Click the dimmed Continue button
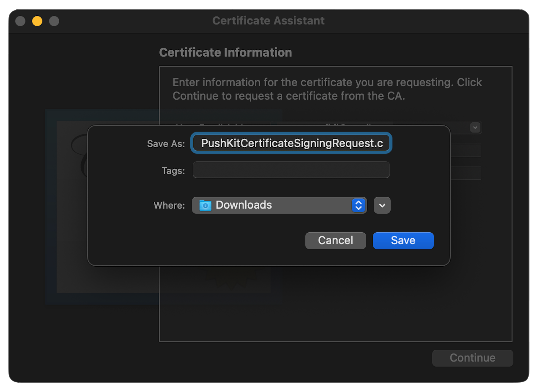This screenshot has width=537, height=392. tap(472, 358)
